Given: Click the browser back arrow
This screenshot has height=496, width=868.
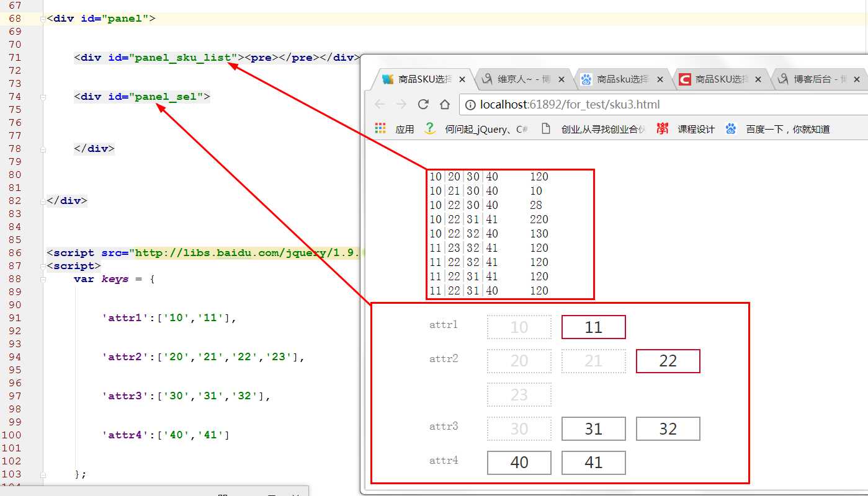Looking at the screenshot, I should (380, 104).
